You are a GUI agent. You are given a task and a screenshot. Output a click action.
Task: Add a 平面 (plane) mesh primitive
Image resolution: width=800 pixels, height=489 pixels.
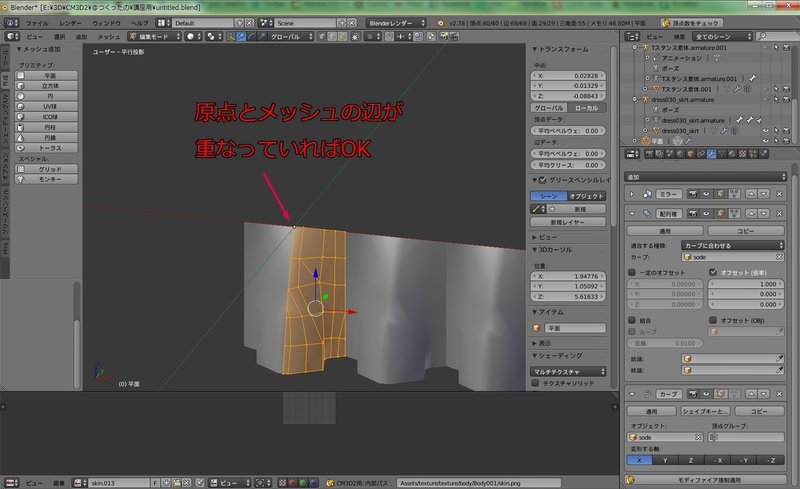[x=46, y=75]
